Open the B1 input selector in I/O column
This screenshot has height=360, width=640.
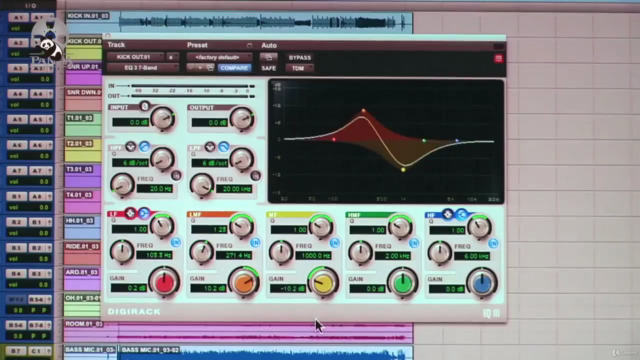[x=17, y=197]
